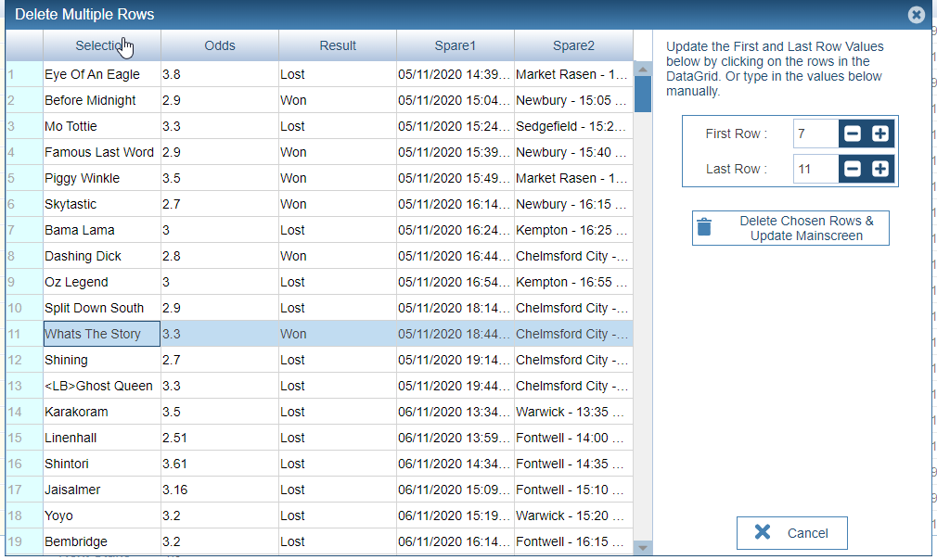Click the trash icon to delete rows
Viewport: 937px width, 560px height.
[705, 228]
